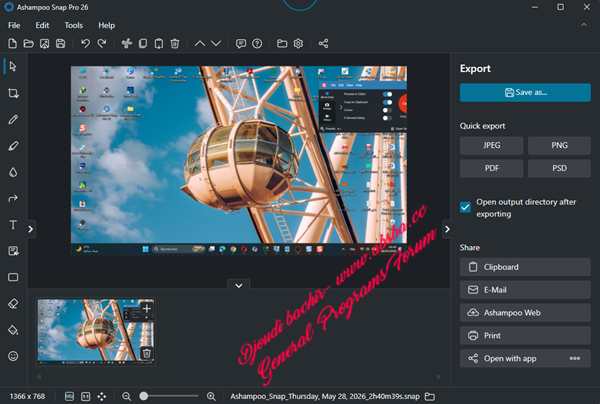Click the Print button

[x=525, y=336]
